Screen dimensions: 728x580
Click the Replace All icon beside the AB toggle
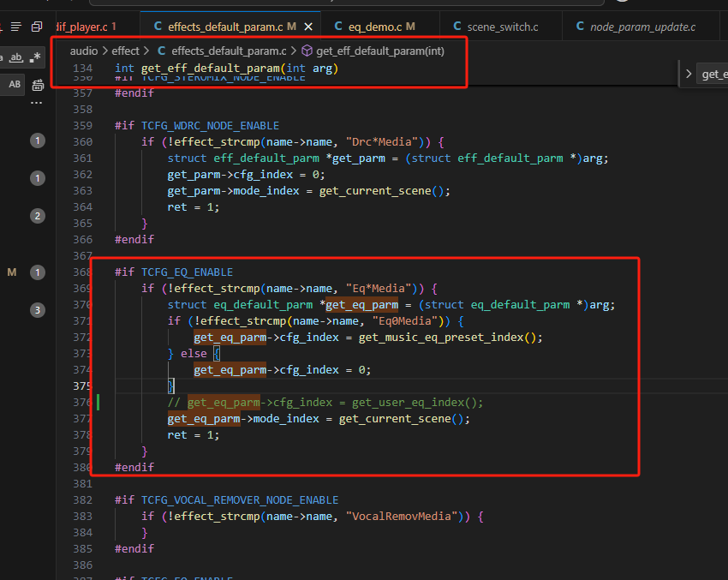pyautogui.click(x=38, y=85)
